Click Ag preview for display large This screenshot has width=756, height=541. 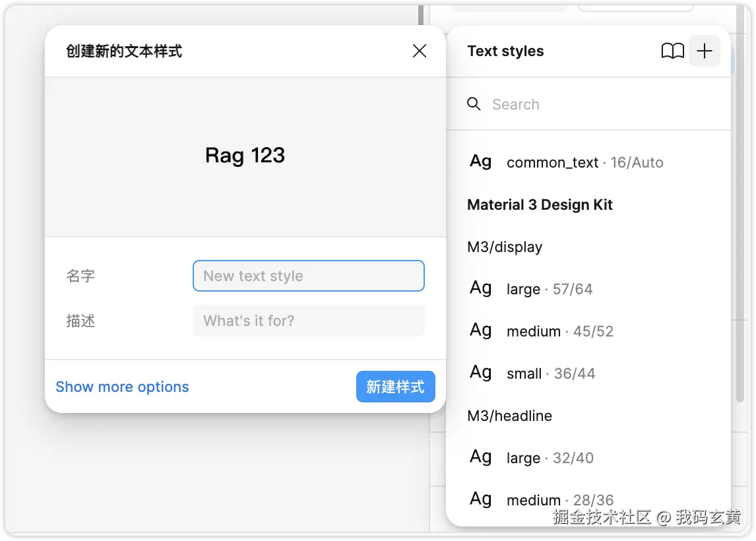click(x=481, y=288)
